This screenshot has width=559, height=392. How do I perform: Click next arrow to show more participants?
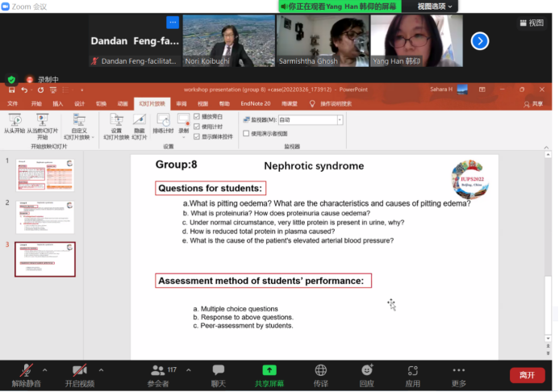point(480,40)
